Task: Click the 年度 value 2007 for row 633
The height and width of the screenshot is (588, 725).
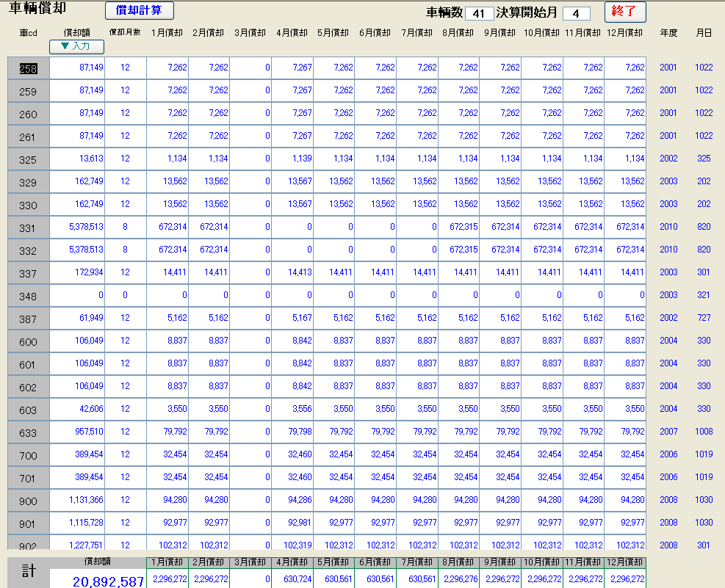Action: [668, 432]
